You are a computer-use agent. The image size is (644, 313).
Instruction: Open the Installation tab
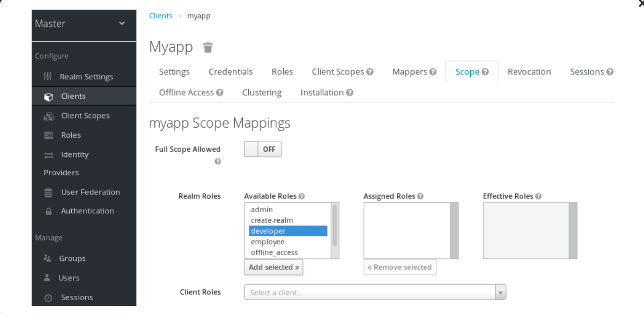(322, 92)
